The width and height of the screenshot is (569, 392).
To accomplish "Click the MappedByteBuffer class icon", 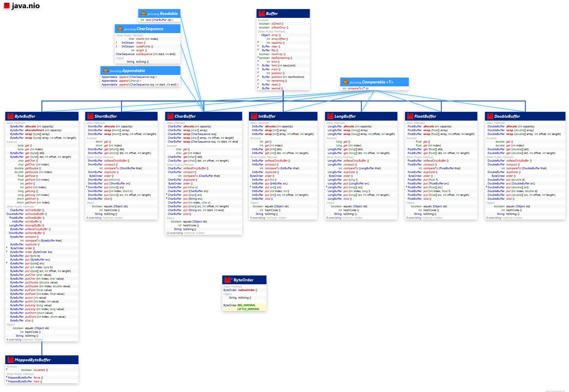I will 10,360.
